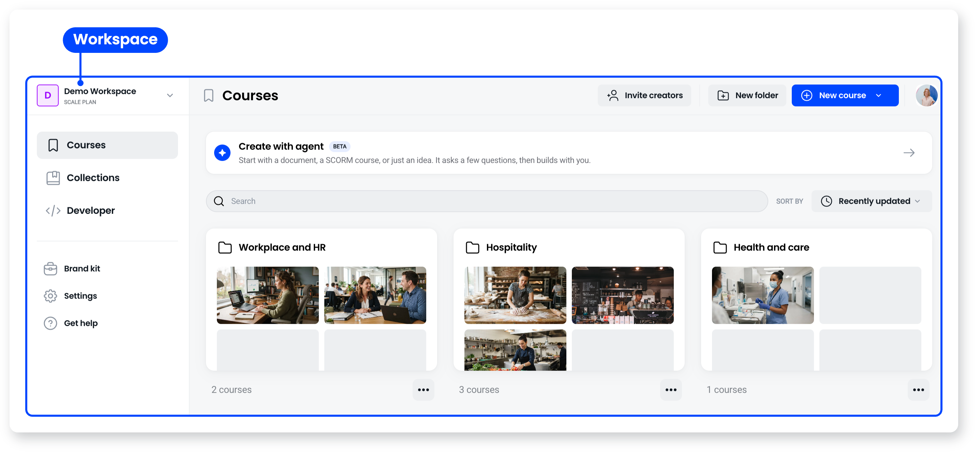Click the clock icon in sort control
Viewport: 980px width, 454px height.
[x=826, y=201]
